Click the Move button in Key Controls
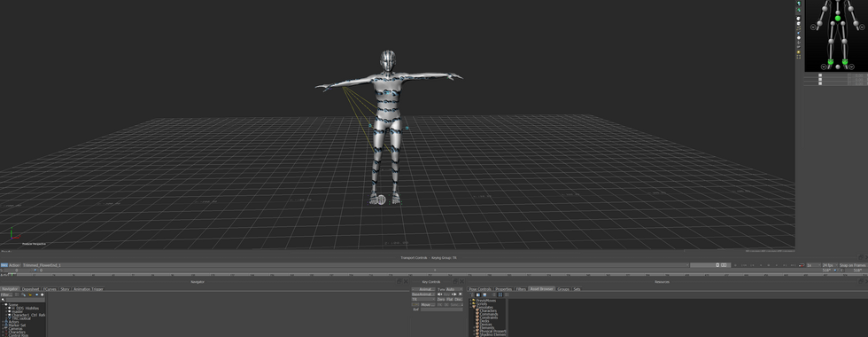 coord(428,305)
